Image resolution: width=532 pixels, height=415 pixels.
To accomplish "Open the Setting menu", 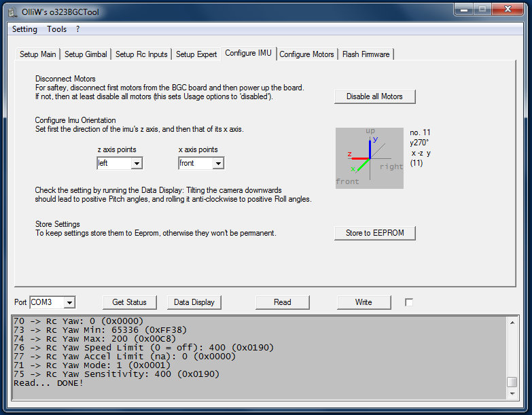I will coord(24,29).
